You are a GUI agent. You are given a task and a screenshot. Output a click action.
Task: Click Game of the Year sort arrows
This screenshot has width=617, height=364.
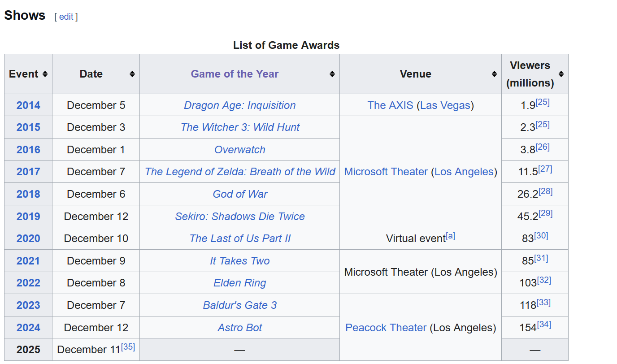click(x=332, y=74)
